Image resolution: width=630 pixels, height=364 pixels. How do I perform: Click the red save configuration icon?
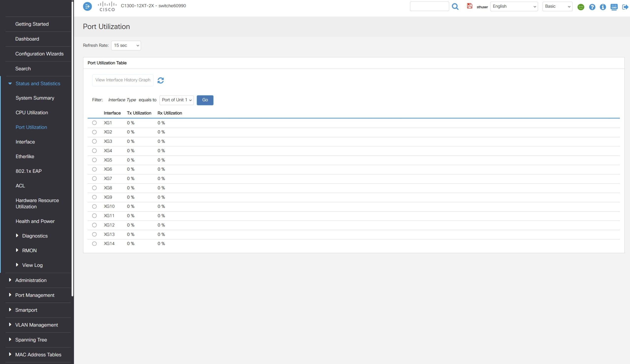[x=470, y=6]
